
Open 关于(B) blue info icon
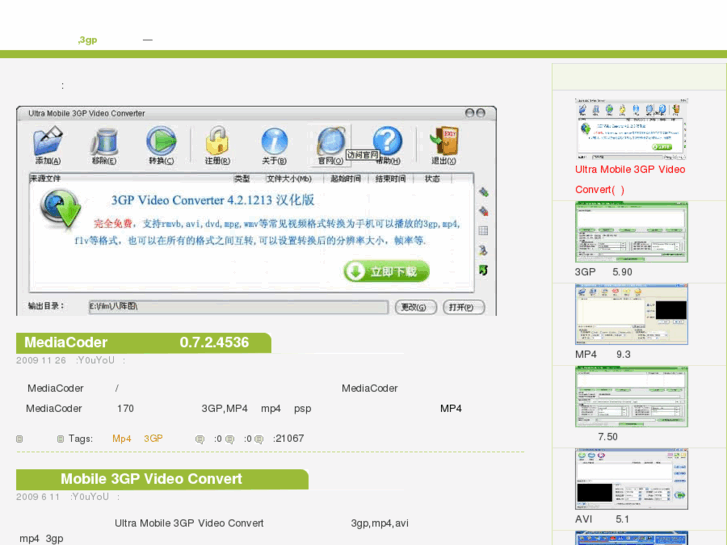coord(274,141)
